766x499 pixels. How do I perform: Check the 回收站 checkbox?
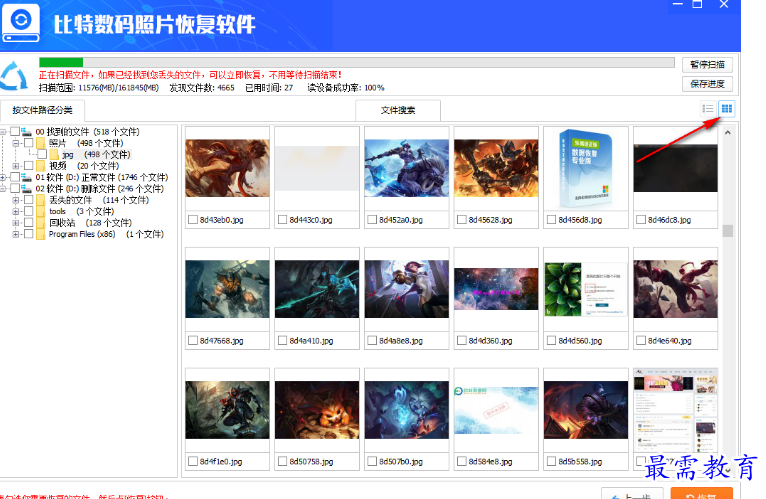(29, 223)
